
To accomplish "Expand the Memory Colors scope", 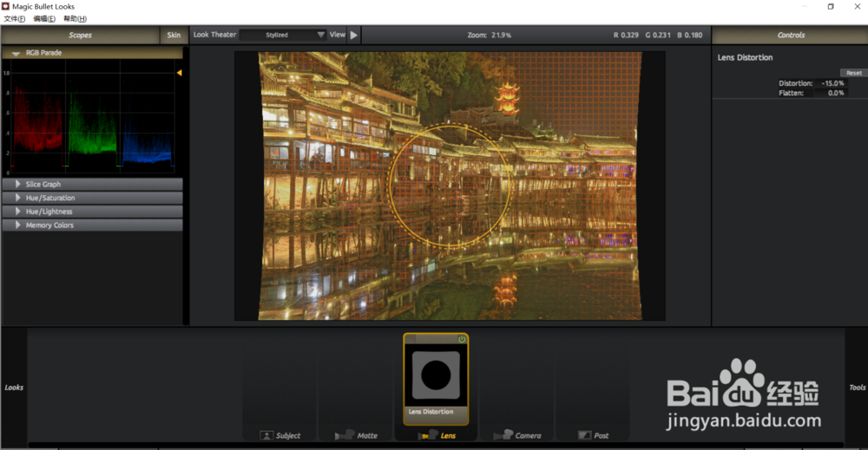I will pyautogui.click(x=17, y=225).
